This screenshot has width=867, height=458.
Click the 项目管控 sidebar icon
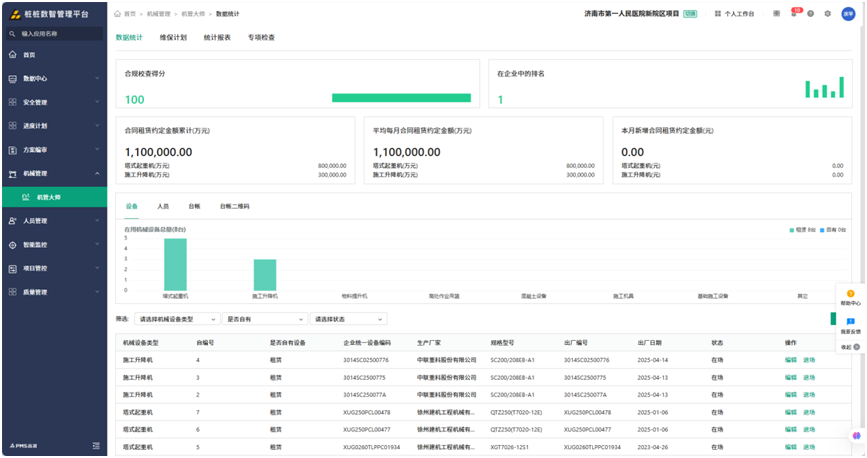[13, 268]
